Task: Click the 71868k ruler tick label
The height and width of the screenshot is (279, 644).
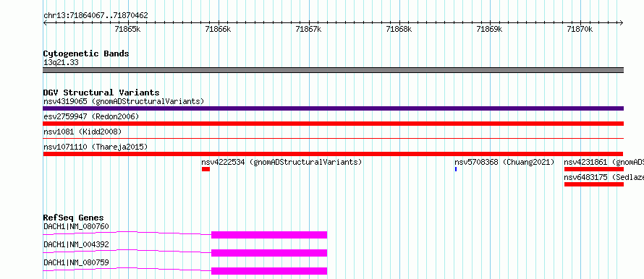Action: 399,30
